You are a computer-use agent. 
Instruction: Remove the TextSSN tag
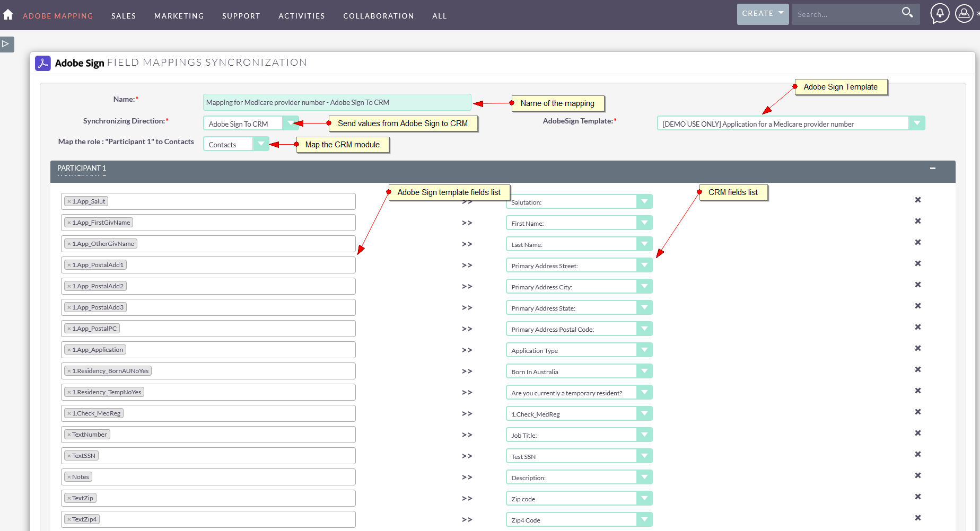(x=69, y=456)
